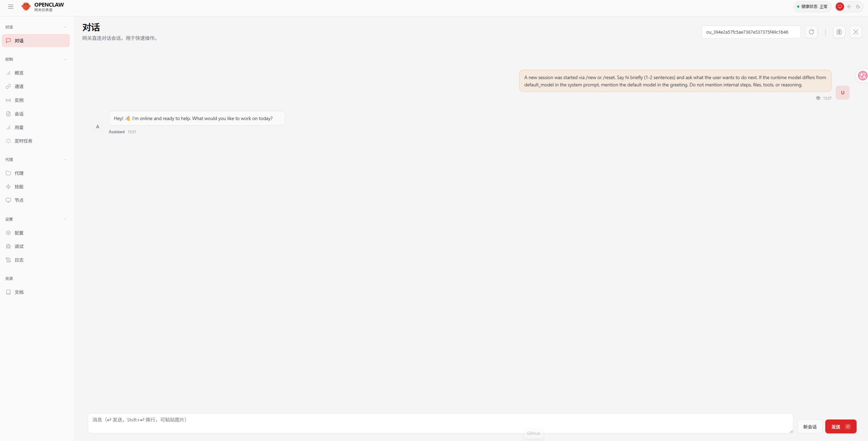Open 定时任务 cron jobs page

36,141
